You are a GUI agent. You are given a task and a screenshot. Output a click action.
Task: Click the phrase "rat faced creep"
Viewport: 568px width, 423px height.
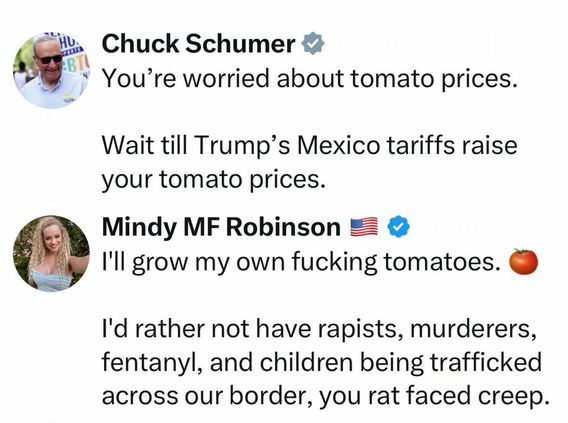click(x=456, y=396)
